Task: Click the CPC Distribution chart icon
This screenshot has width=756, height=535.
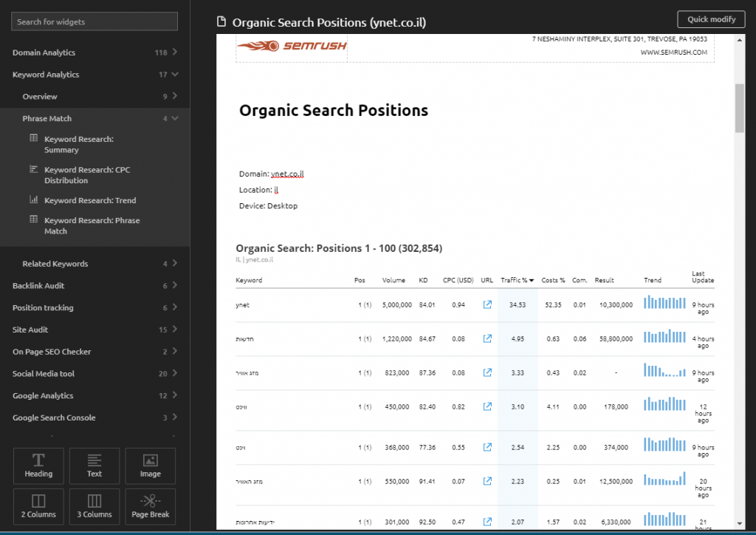Action: [x=34, y=168]
